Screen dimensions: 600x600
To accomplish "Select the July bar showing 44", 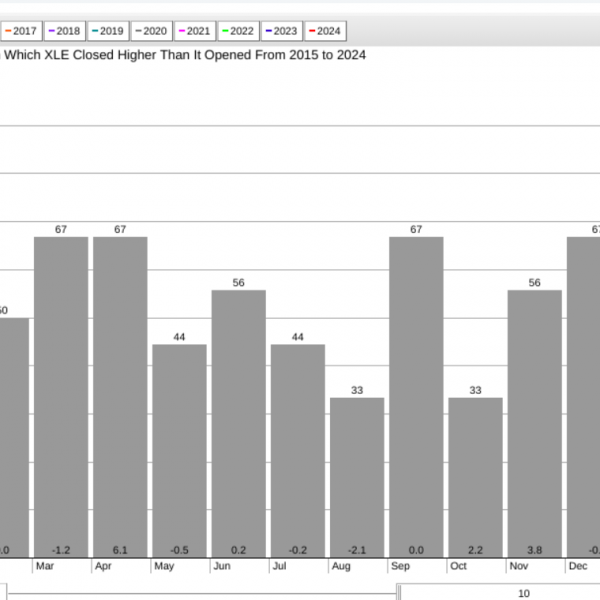I will click(298, 451).
